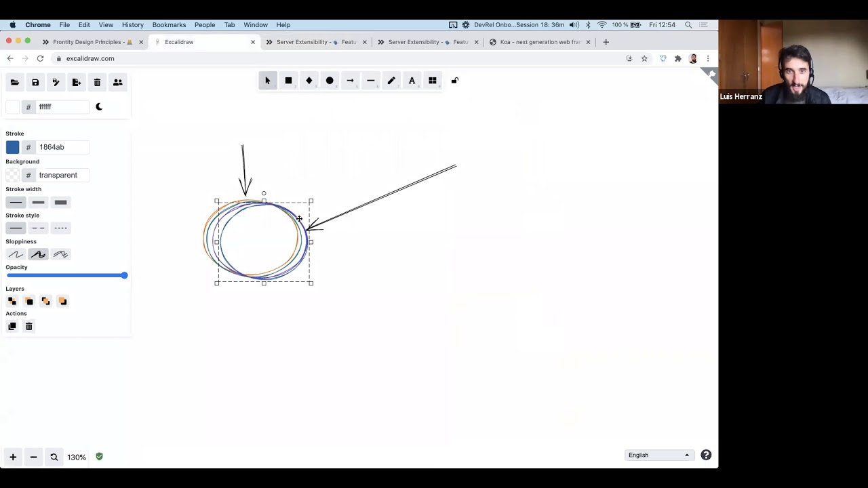
Task: Click the background hex color input field
Action: pos(62,175)
